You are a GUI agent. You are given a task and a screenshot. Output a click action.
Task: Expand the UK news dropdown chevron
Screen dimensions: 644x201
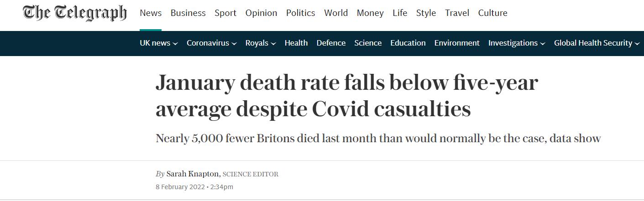(175, 44)
